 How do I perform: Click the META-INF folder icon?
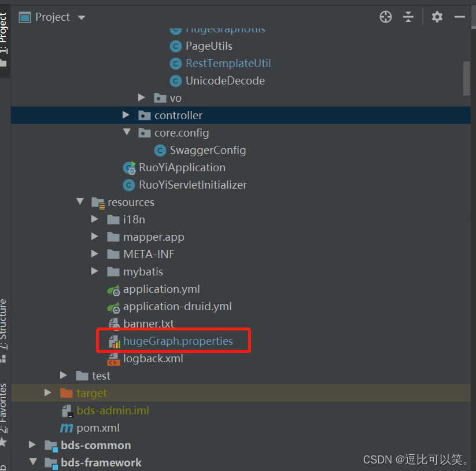[113, 254]
